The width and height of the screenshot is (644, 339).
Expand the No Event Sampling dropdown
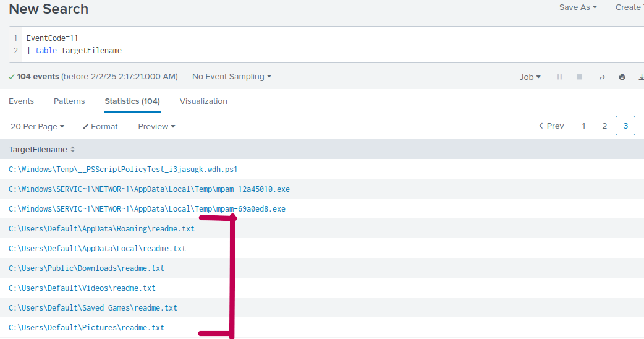(x=232, y=77)
